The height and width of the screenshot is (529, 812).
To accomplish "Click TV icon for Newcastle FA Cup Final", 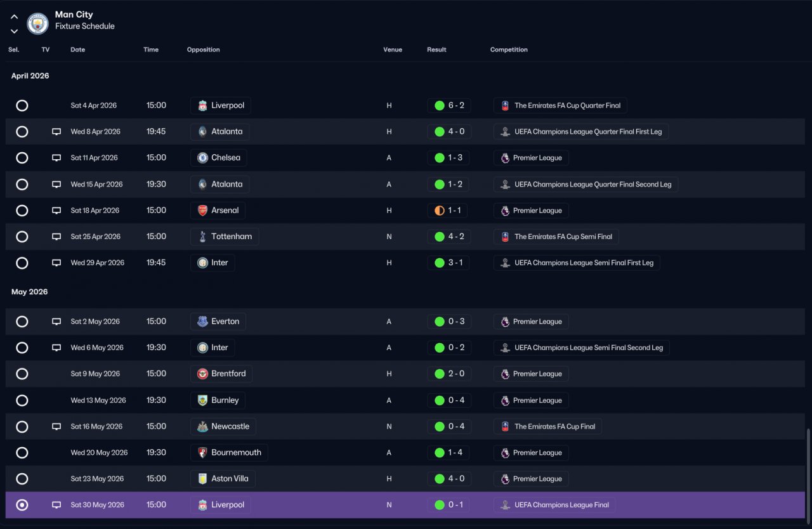I will point(56,426).
